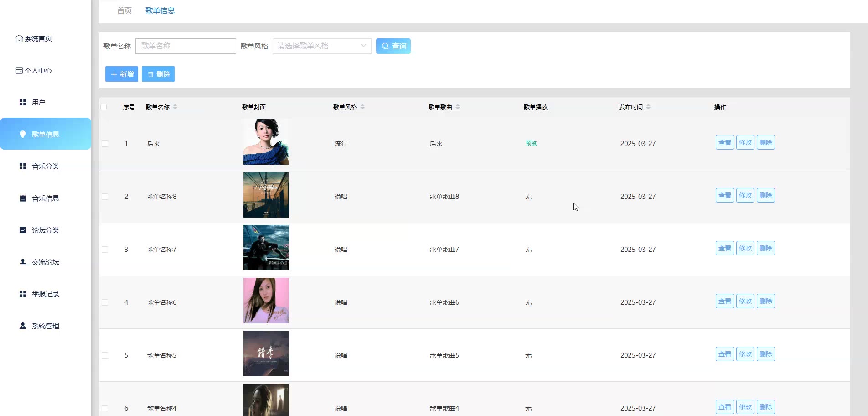The height and width of the screenshot is (416, 868).
Task: Open cover thumbnail of the 后来 row
Action: point(266,142)
